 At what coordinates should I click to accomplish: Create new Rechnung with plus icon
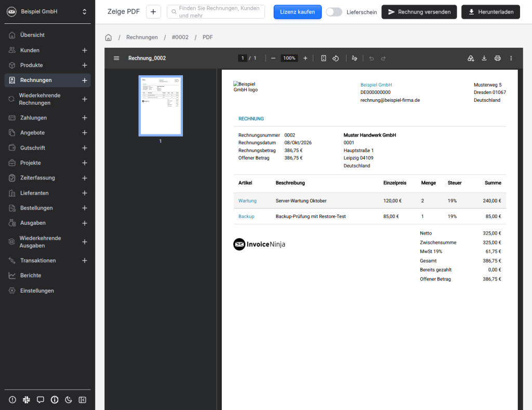coord(85,80)
